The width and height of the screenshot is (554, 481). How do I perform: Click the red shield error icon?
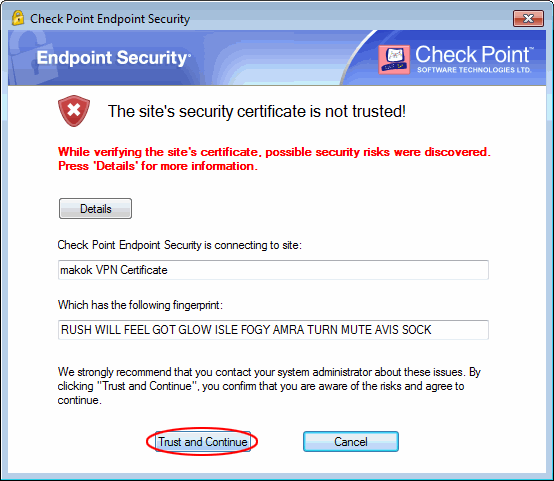[x=74, y=111]
